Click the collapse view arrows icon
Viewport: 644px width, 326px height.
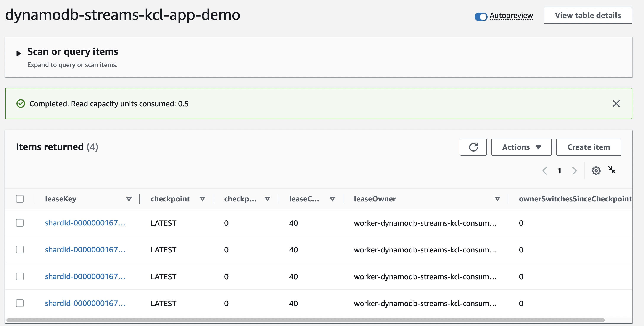[x=612, y=170]
